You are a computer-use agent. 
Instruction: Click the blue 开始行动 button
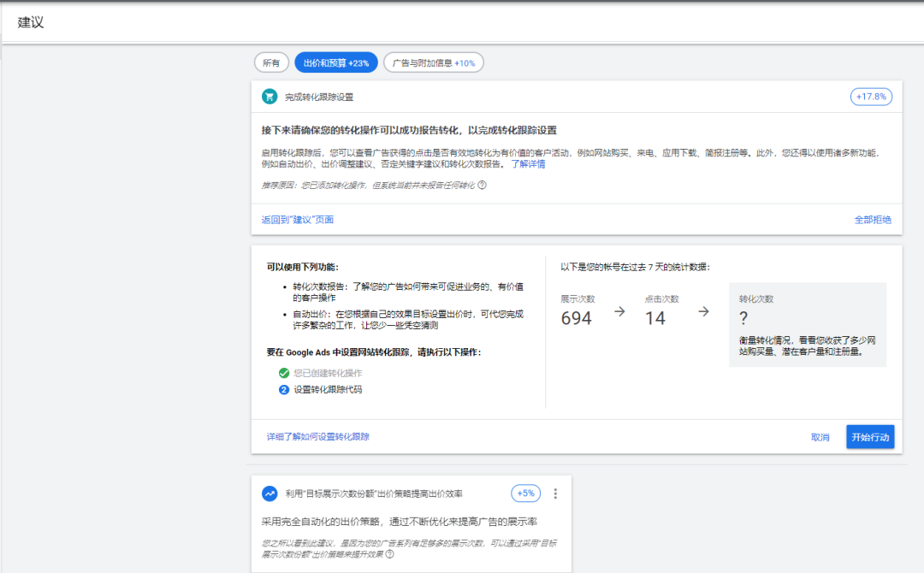click(870, 437)
